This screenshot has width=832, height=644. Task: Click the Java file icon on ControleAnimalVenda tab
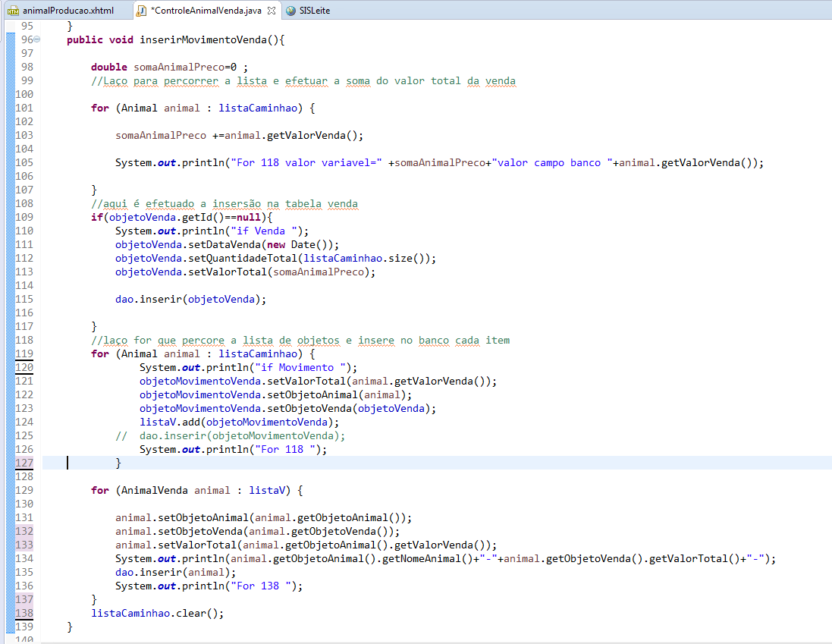pos(142,11)
